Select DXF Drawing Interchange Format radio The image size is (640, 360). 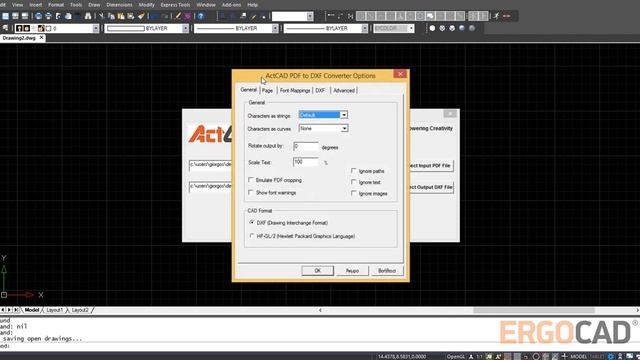click(252, 222)
